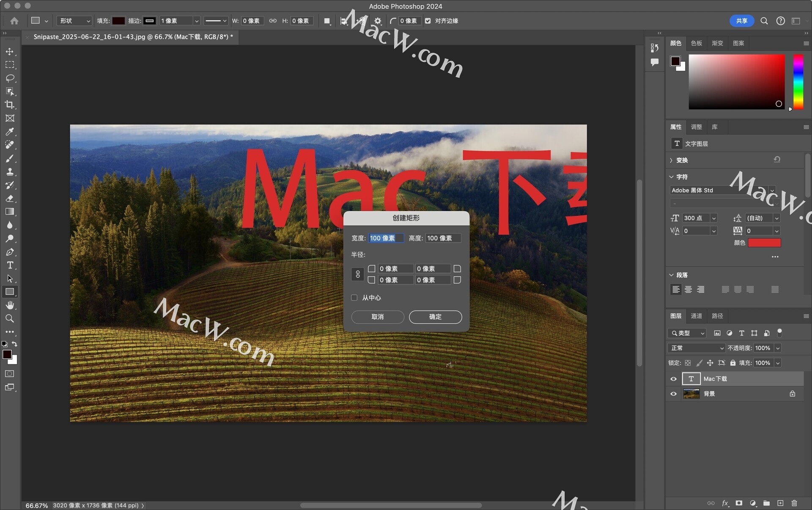Image resolution: width=812 pixels, height=510 pixels.
Task: Open the stroke line style dropdown
Action: [216, 21]
